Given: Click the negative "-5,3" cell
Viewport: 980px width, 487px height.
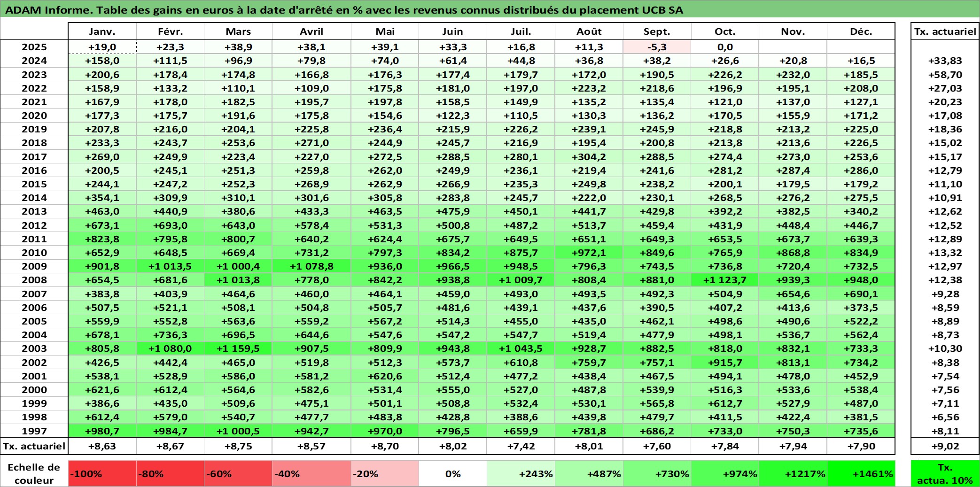Looking at the screenshot, I should (x=657, y=47).
